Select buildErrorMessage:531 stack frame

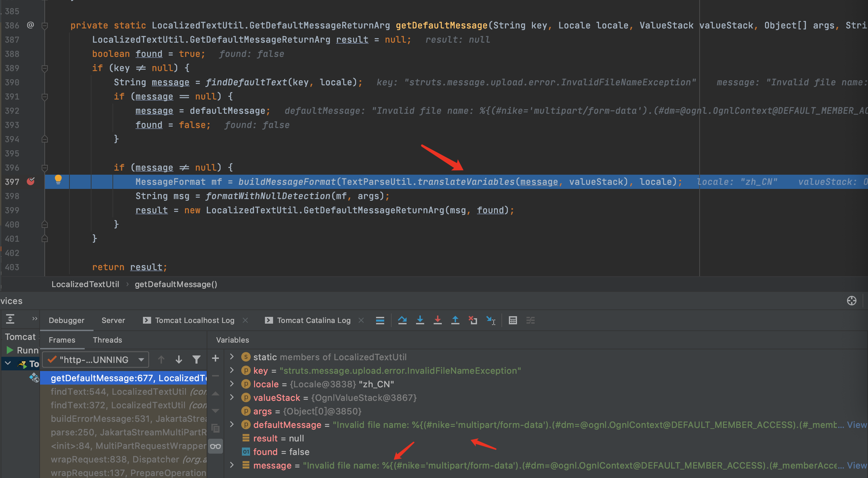click(x=124, y=418)
